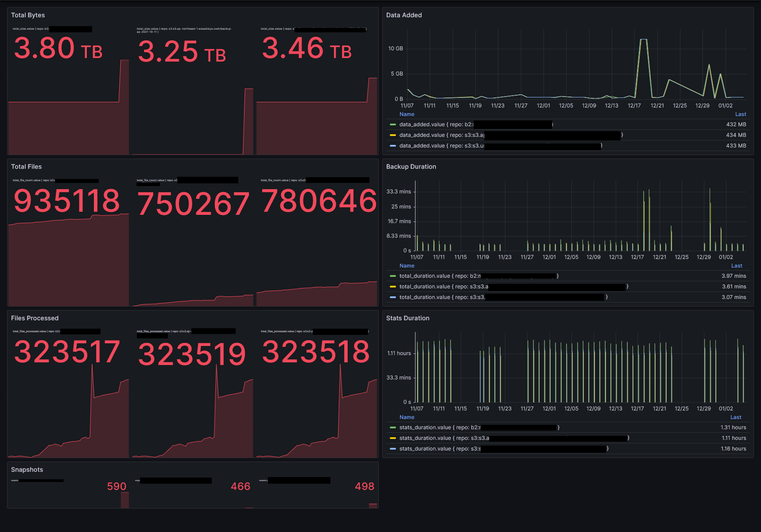Viewport: 761px width, 532px height.
Task: Click the 590 snapshots count stat
Action: coord(117,486)
